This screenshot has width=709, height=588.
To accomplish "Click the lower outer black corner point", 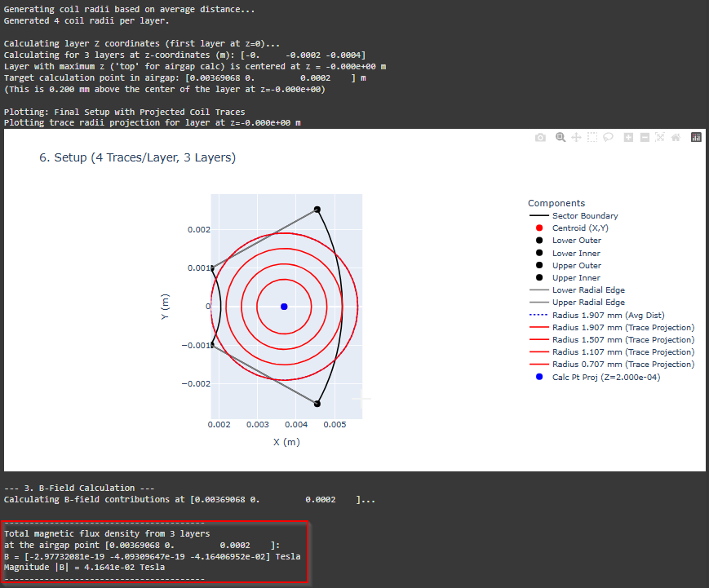I will tap(317, 404).
